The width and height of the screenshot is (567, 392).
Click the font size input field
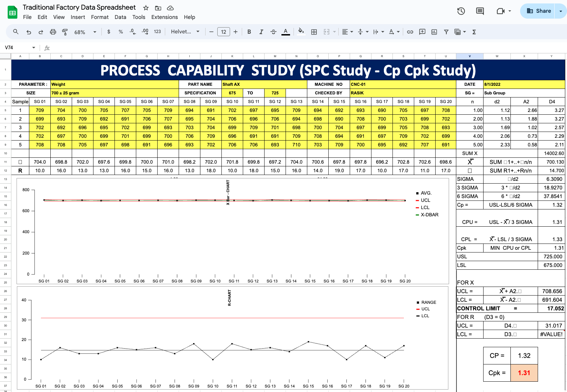click(223, 32)
